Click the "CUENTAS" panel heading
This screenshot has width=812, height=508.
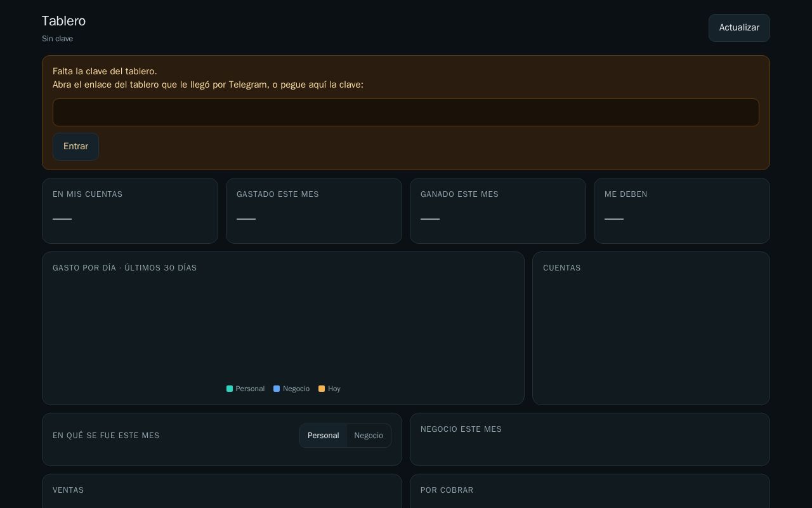[x=562, y=268]
